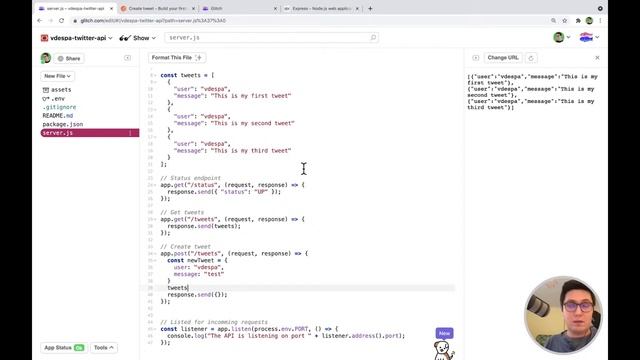
Task: Switch to the 'Glitch' browser tab
Action: [239, 8]
